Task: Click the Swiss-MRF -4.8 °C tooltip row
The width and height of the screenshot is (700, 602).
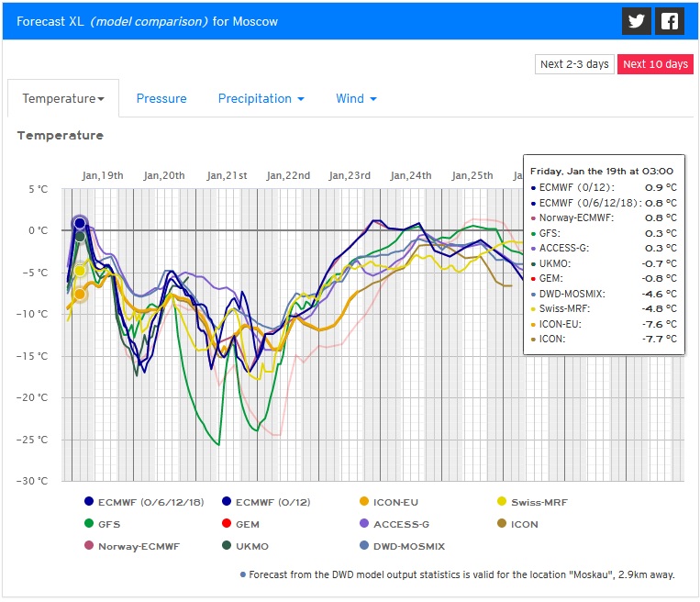Action: (604, 308)
